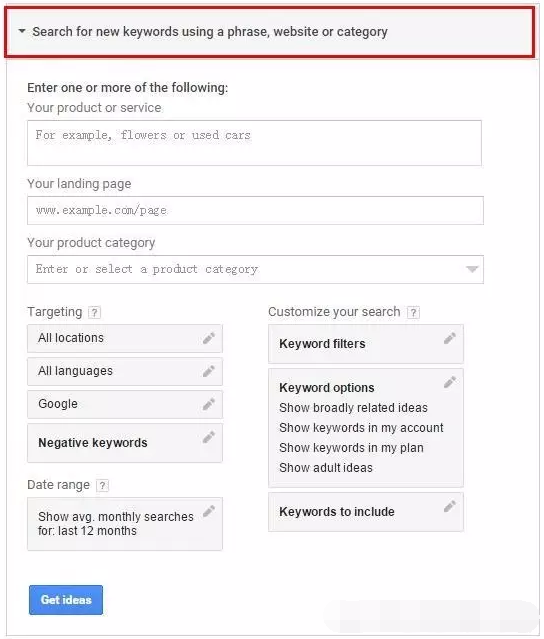
Task: Open Customize your search help icon
Action: (413, 313)
